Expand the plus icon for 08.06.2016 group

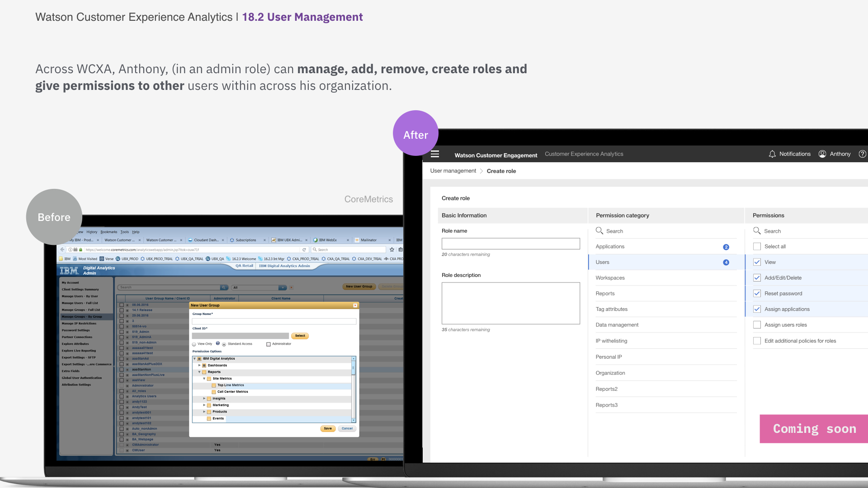point(127,305)
